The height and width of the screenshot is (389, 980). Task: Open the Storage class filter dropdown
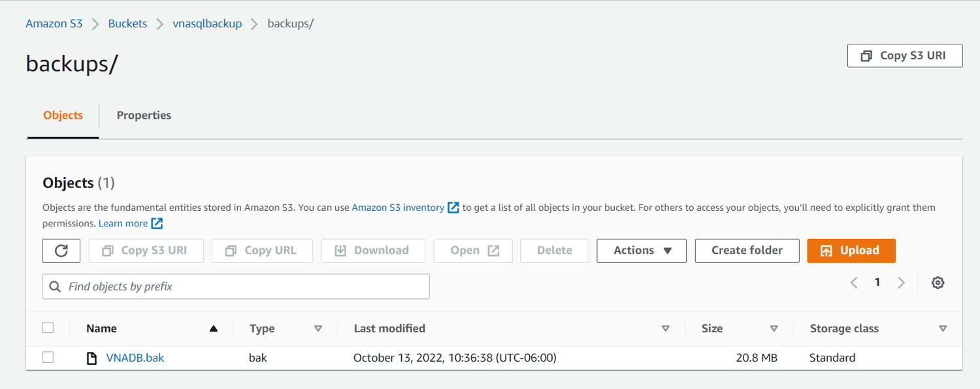point(943,328)
